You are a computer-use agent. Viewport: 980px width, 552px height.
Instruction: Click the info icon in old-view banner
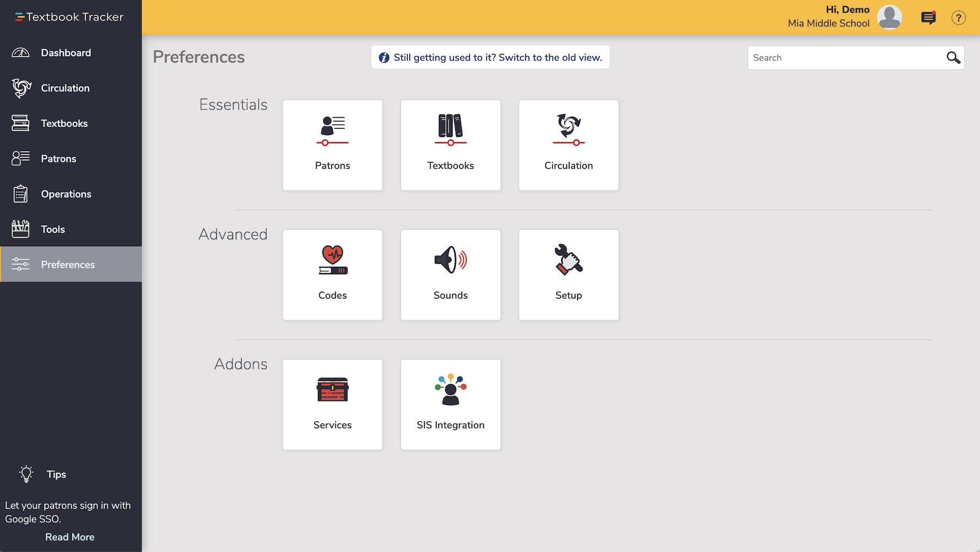tap(384, 58)
